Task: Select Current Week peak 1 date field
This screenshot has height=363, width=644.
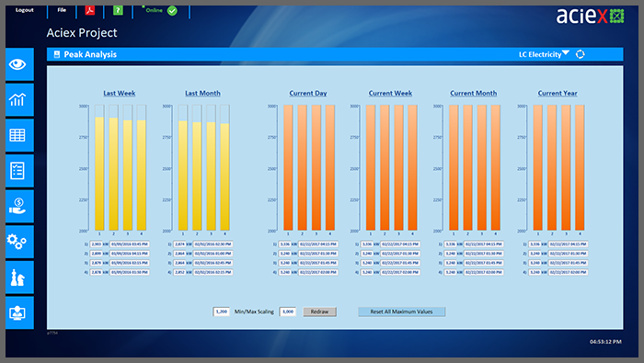Action: pyautogui.click(x=400, y=244)
